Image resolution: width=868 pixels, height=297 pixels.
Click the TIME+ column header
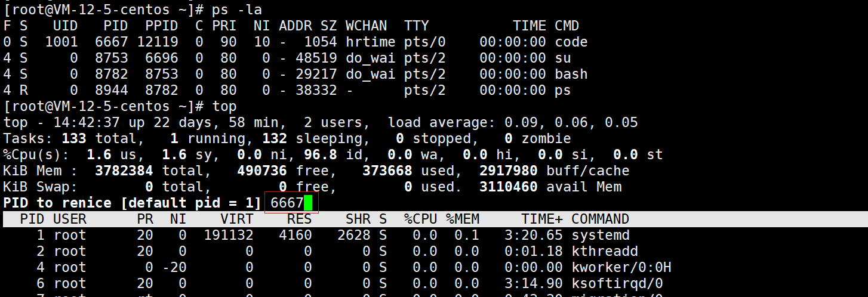coord(541,219)
